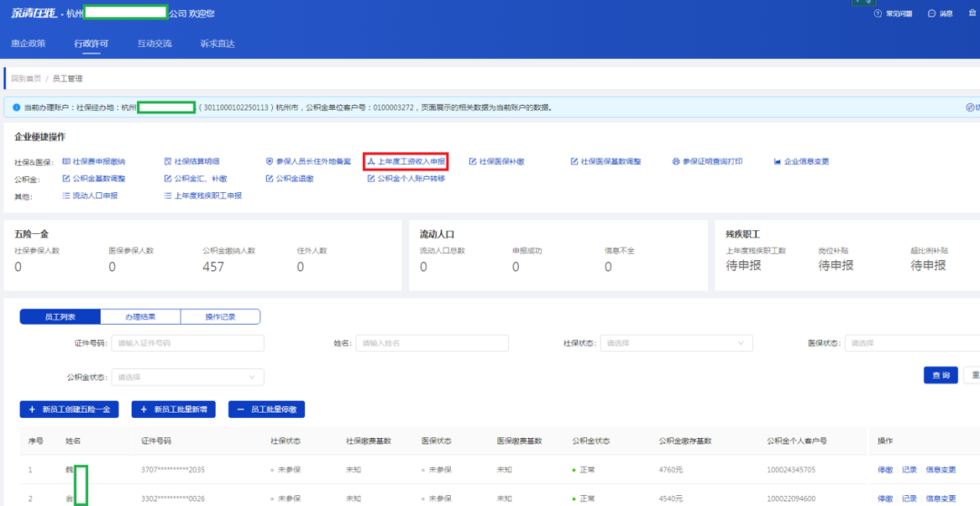
Task: Click the 查询 search button
Action: [940, 375]
